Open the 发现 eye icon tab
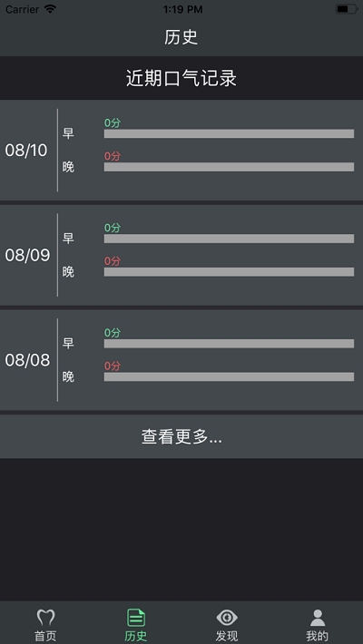This screenshot has height=644, width=363. (227, 624)
